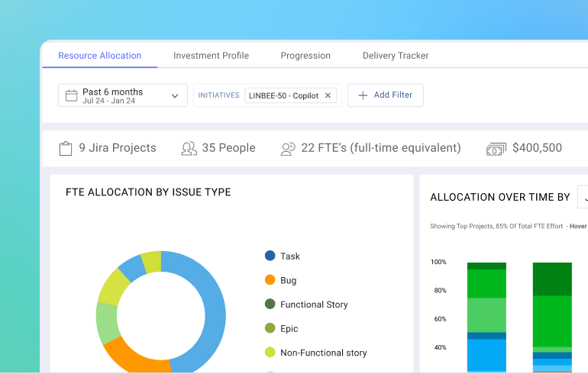Expand the Past 6 months date dropdown

[123, 95]
